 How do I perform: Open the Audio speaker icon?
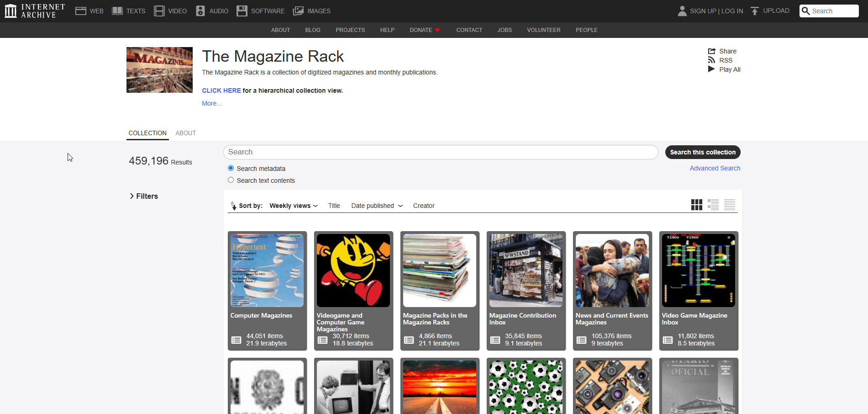click(x=200, y=11)
